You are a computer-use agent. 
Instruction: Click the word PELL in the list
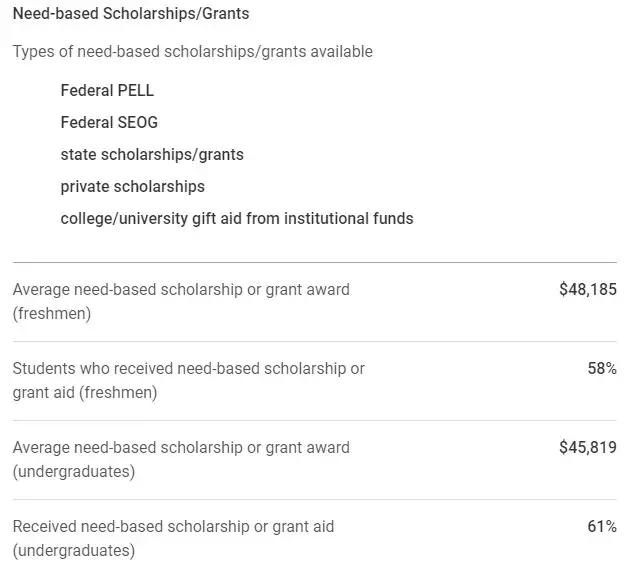[x=135, y=90]
